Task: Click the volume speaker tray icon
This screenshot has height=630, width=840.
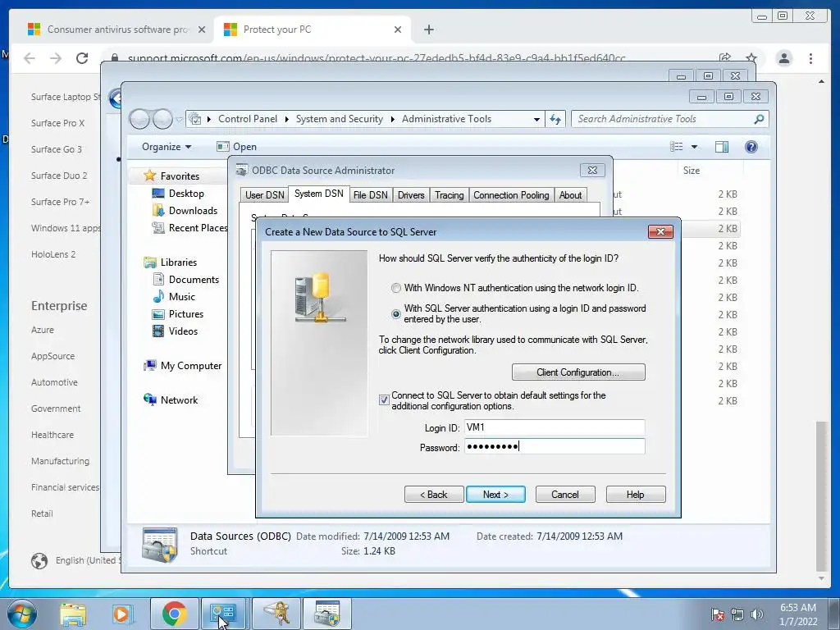Action: (757, 614)
